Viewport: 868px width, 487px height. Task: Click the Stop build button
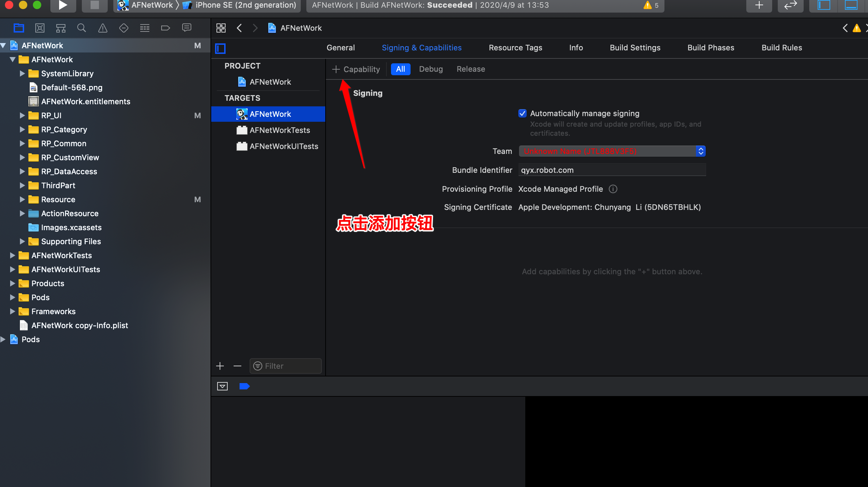[94, 5]
